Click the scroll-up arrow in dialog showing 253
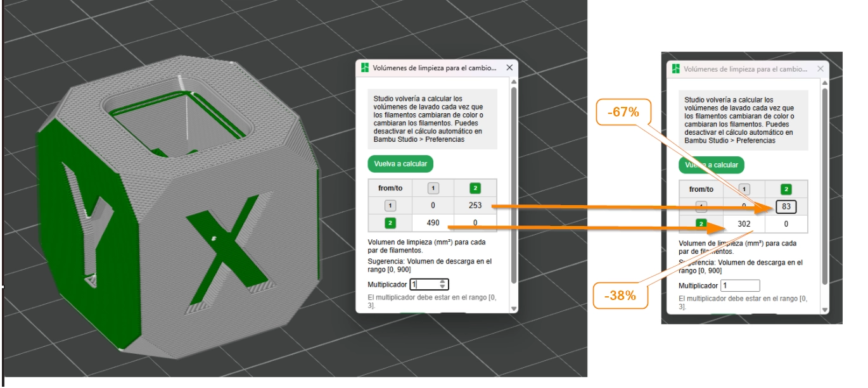Image resolution: width=868 pixels, height=388 pixels. coord(513,82)
